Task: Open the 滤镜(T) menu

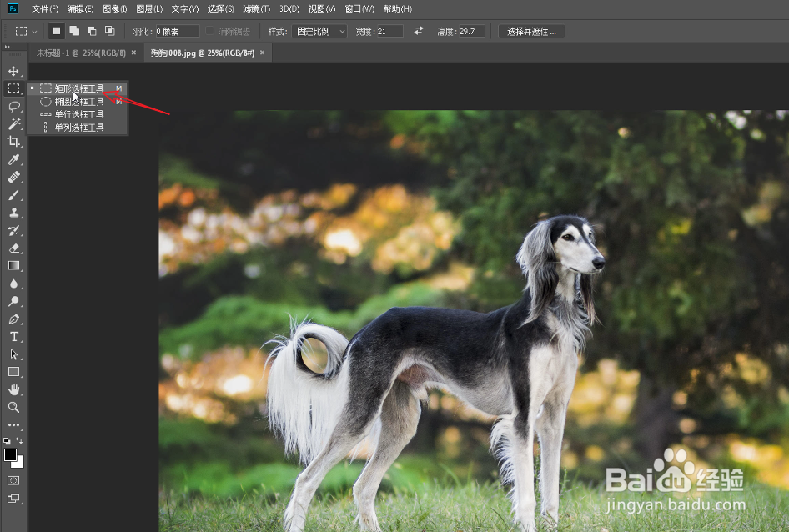Action: (256, 8)
